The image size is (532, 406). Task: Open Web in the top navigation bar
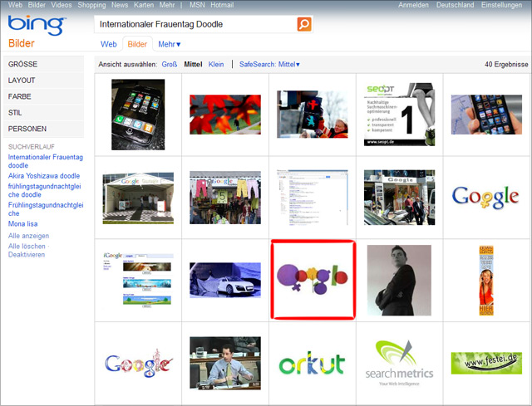[15, 5]
